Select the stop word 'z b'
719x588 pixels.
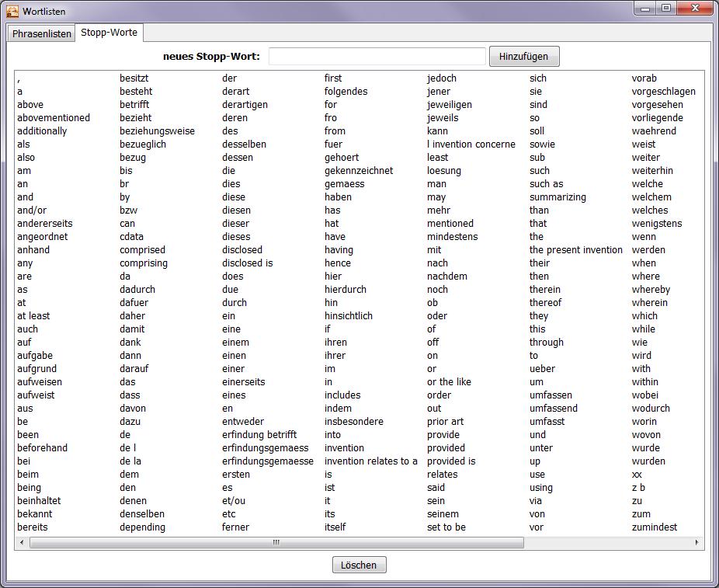(639, 488)
